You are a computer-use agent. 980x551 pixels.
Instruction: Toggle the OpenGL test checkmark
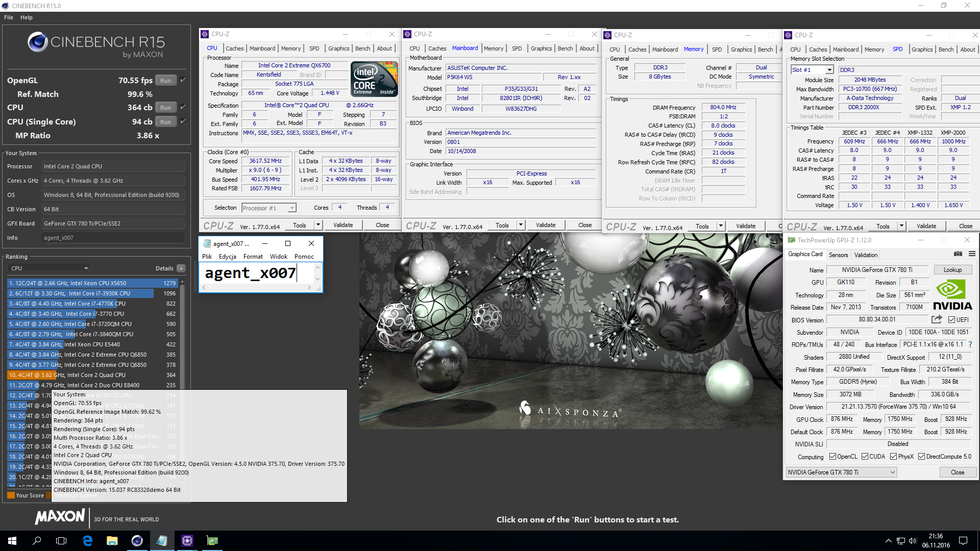(183, 80)
